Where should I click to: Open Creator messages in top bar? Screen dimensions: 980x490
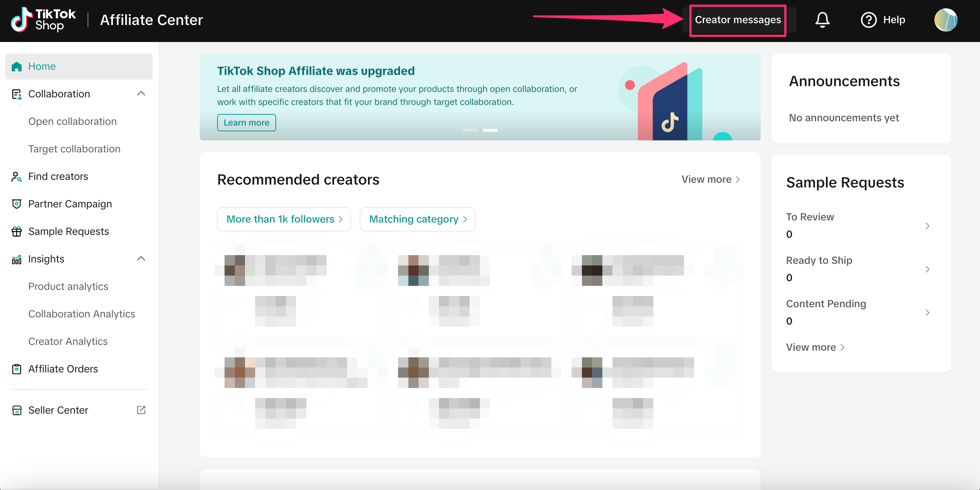(x=737, y=20)
